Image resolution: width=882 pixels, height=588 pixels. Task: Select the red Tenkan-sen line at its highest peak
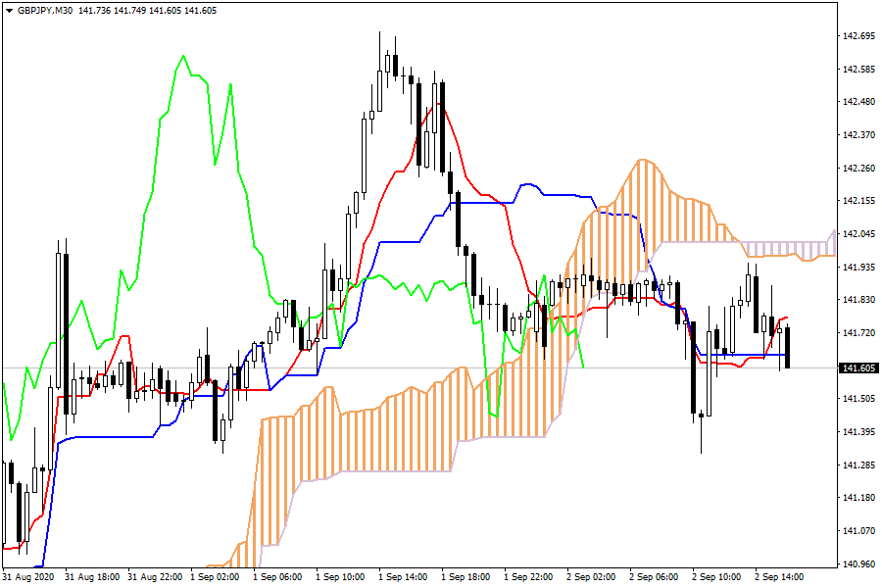(x=441, y=103)
